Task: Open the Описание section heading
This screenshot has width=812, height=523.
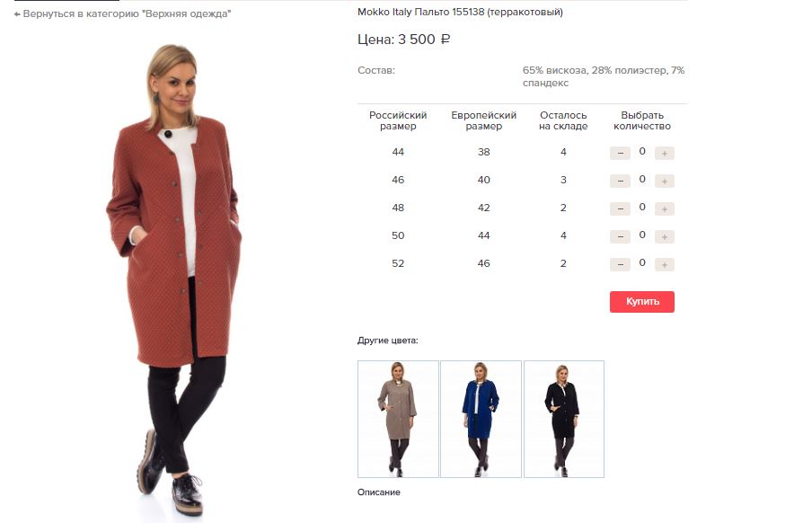Action: [x=378, y=492]
